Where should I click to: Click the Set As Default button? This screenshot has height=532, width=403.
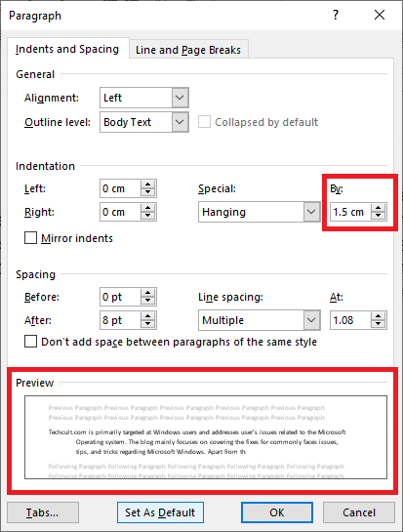pos(160,512)
